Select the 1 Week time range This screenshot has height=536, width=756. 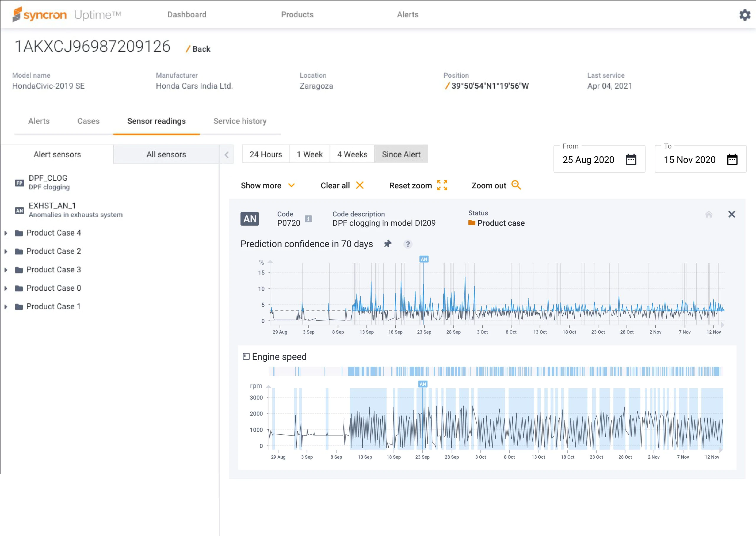coord(310,154)
